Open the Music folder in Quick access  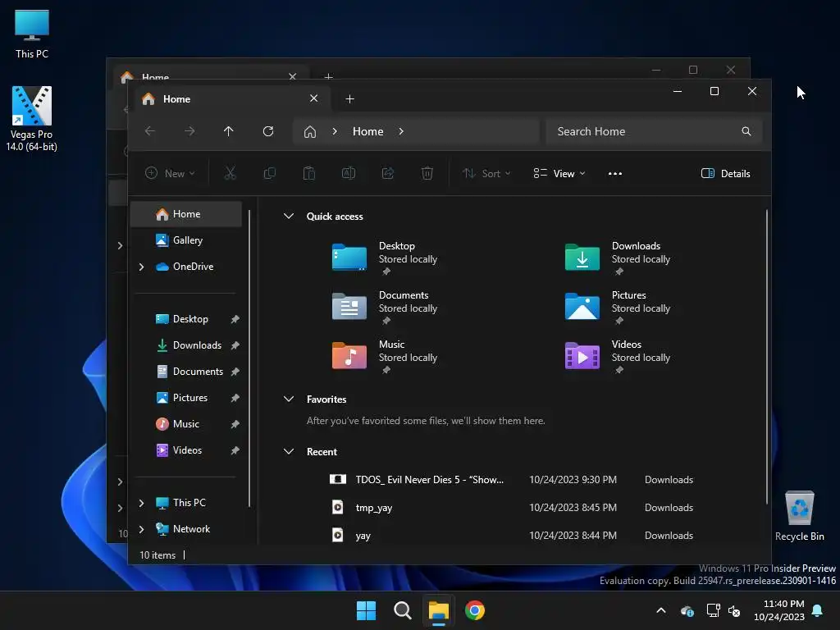tap(386, 356)
